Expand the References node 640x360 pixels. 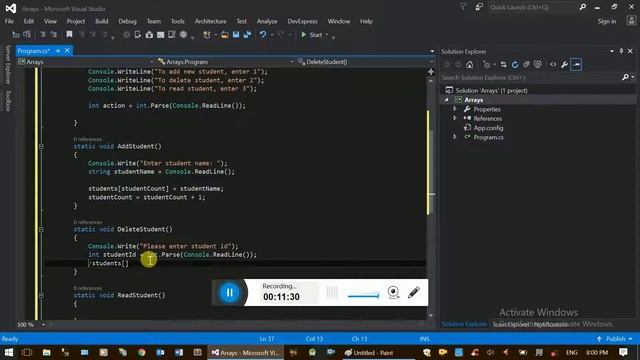point(455,118)
